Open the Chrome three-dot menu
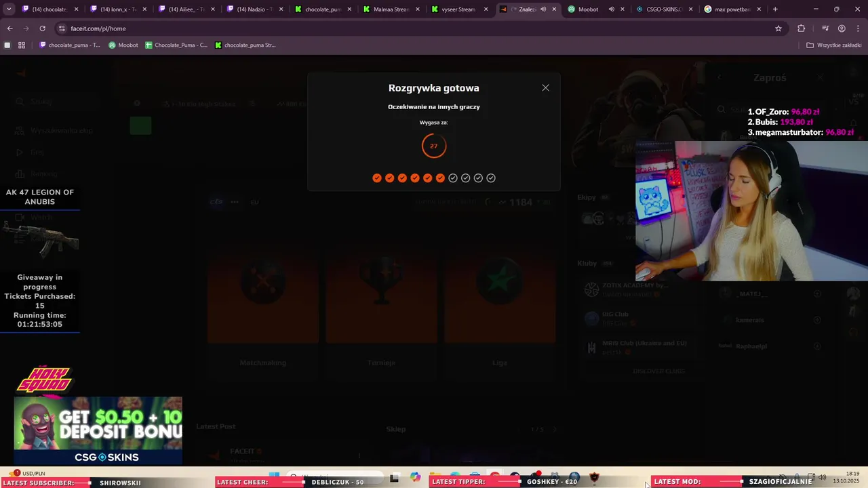The width and height of the screenshot is (868, 488). point(858,28)
